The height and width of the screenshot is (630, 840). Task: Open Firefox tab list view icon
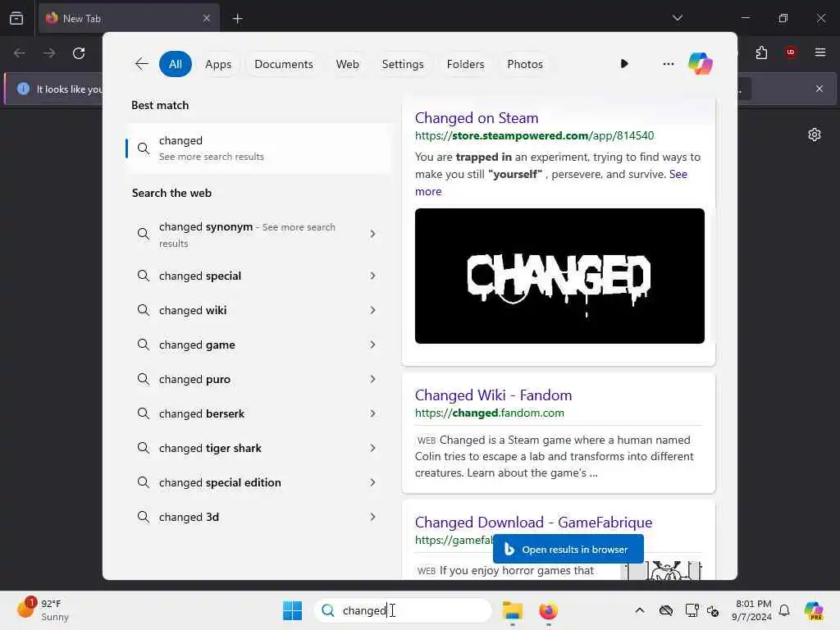click(16, 18)
